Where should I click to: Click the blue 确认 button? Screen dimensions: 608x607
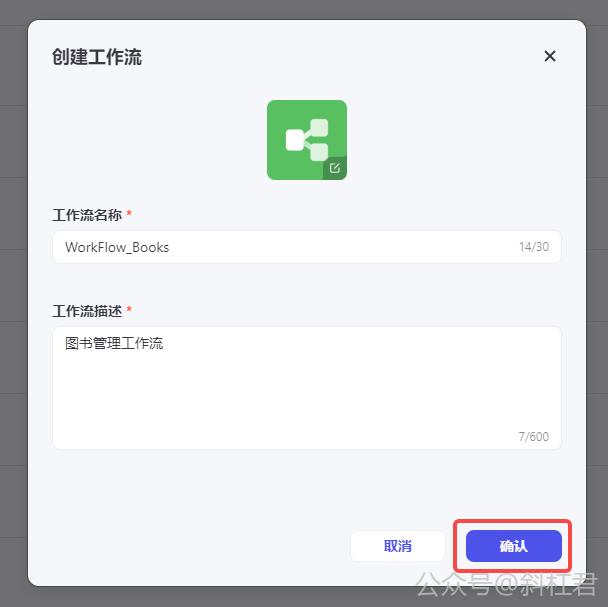tap(513, 546)
